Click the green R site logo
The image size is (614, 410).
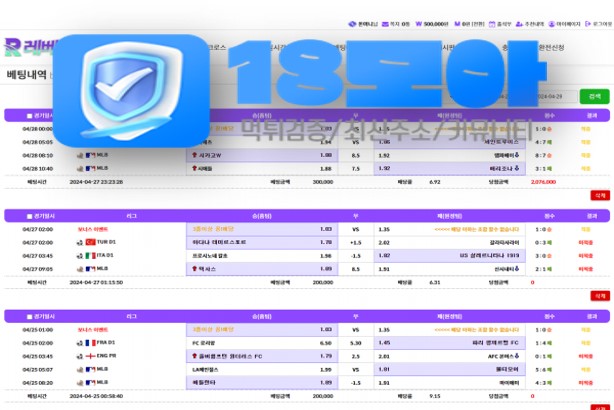click(x=13, y=47)
